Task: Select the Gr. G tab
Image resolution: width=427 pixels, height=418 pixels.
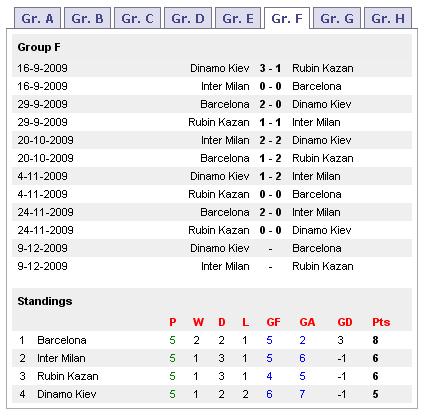Action: 337,18
